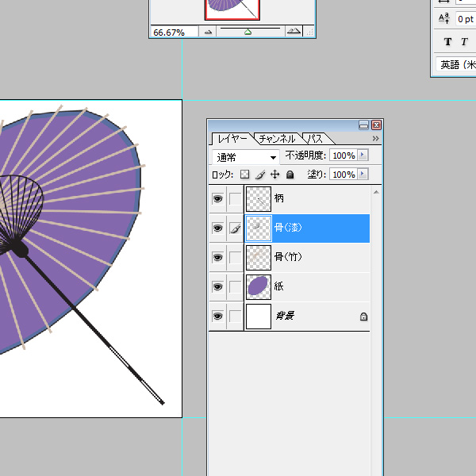The width and height of the screenshot is (476, 476).
Task: Hide the 背景 layer
Action: (x=217, y=316)
